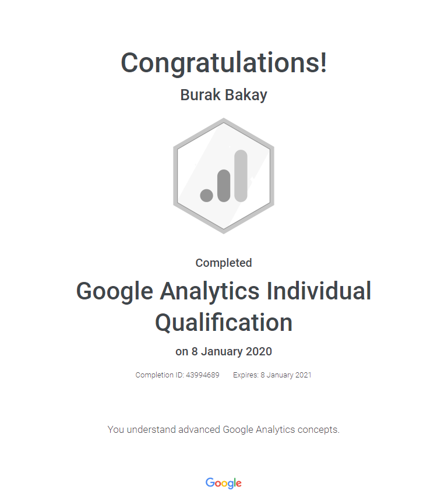Click the green l in Google logo

point(234,482)
